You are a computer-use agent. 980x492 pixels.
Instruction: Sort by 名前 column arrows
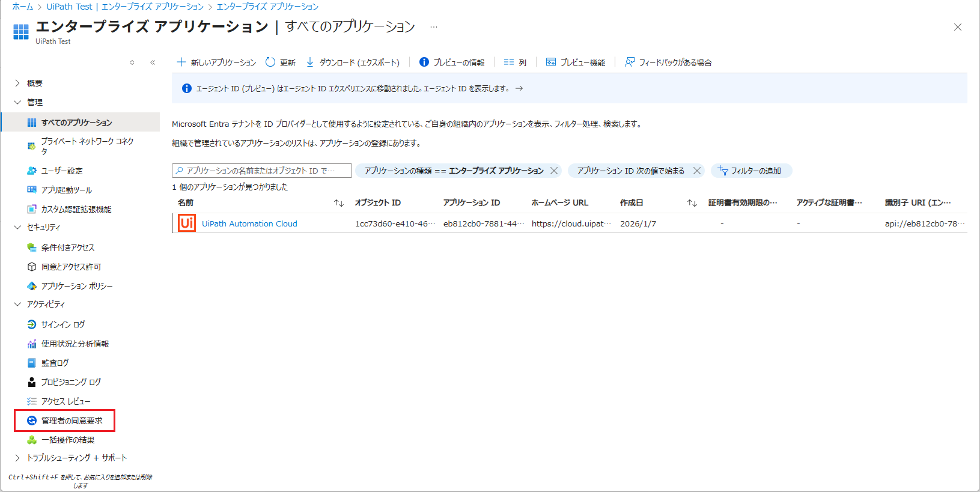(339, 203)
